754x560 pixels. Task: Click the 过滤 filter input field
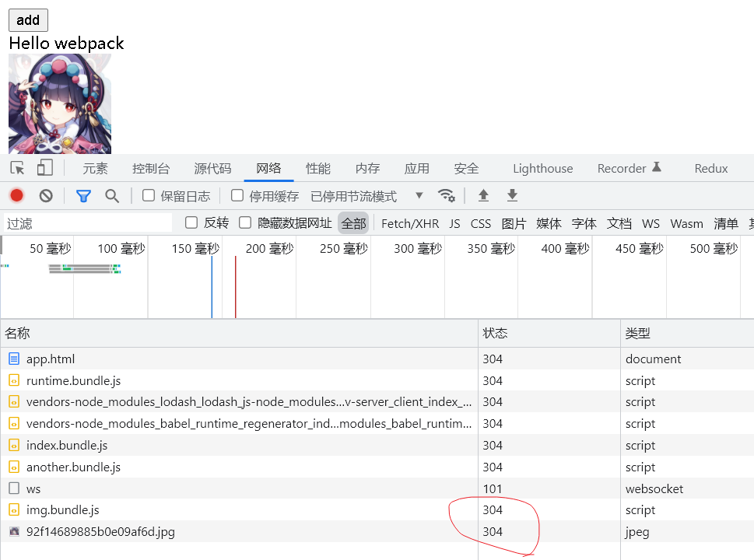pos(88,223)
